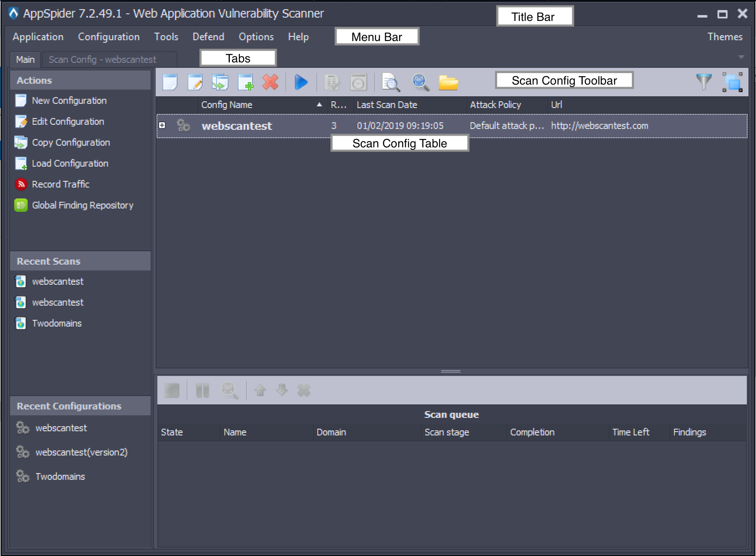The width and height of the screenshot is (756, 556).
Task: Open the Tools menu
Action: tap(166, 37)
